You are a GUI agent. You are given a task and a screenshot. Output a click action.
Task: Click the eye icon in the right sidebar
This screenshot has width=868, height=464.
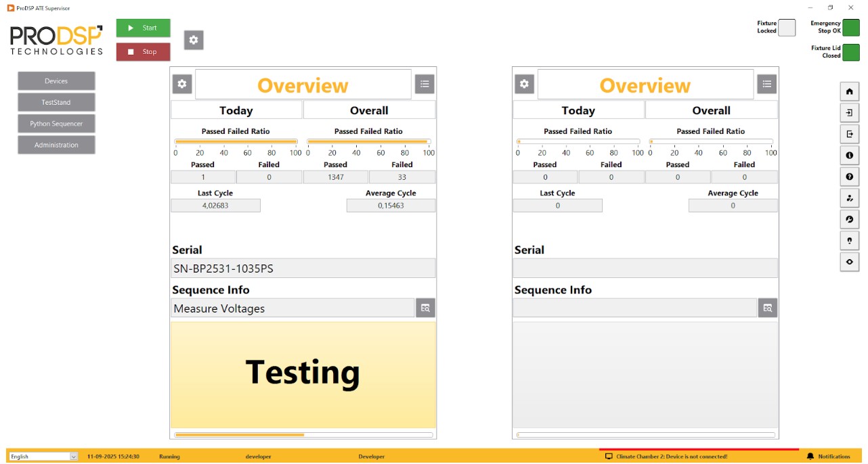coord(849,262)
